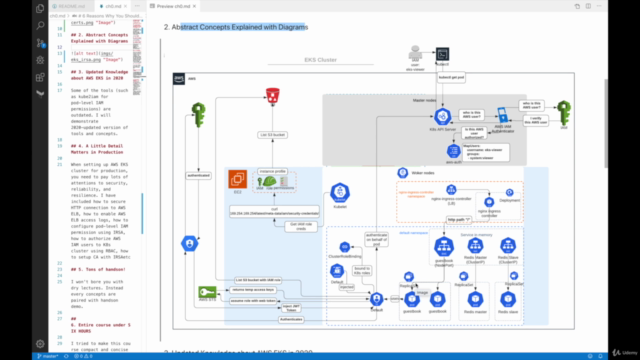
Task: Click the 'EKS Cluster' diagram title
Action: 320,60
